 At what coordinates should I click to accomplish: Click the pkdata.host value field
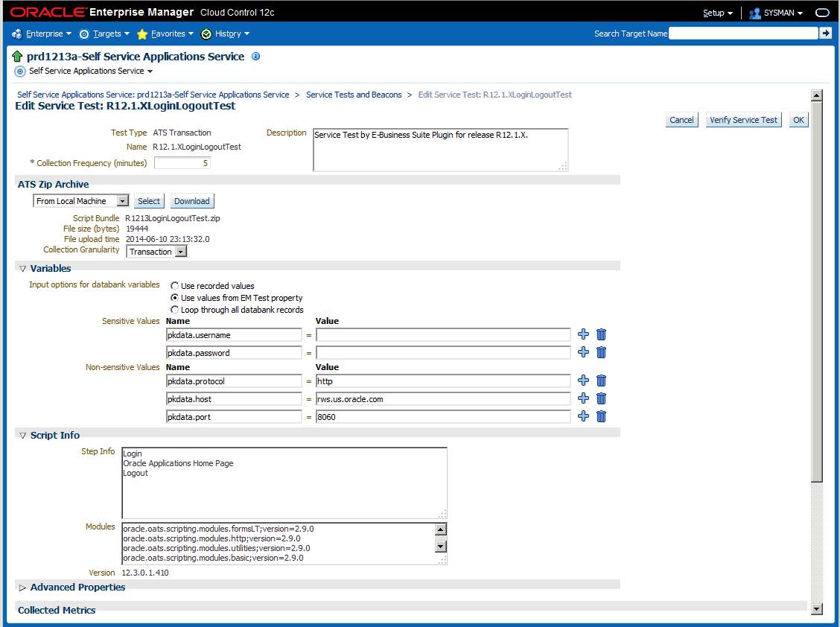coord(443,398)
